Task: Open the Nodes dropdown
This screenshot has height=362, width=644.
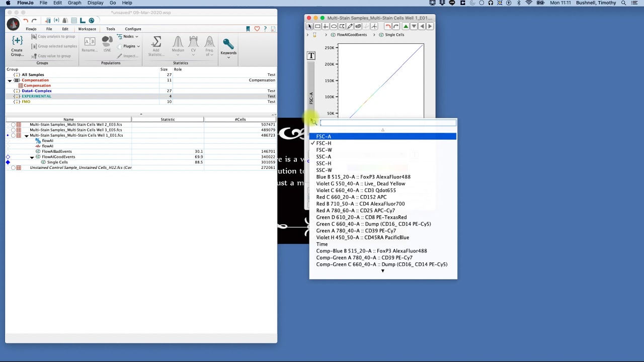Action: 128,37
